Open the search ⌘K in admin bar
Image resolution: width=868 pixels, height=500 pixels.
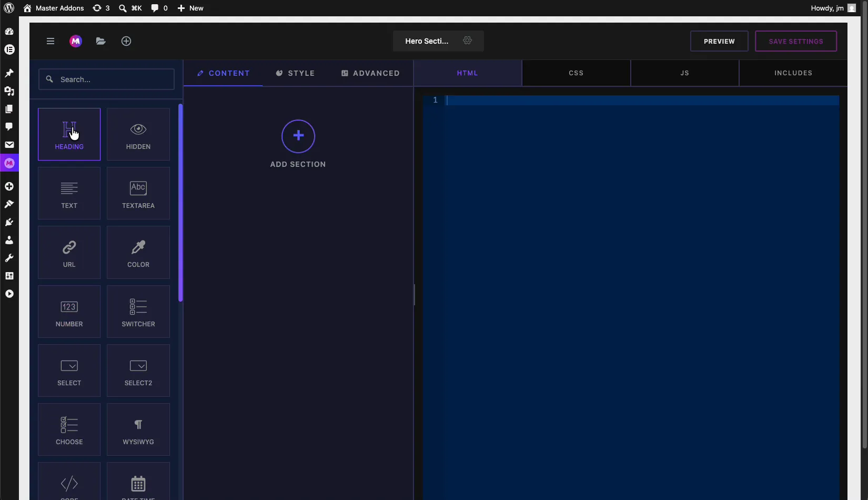[130, 8]
